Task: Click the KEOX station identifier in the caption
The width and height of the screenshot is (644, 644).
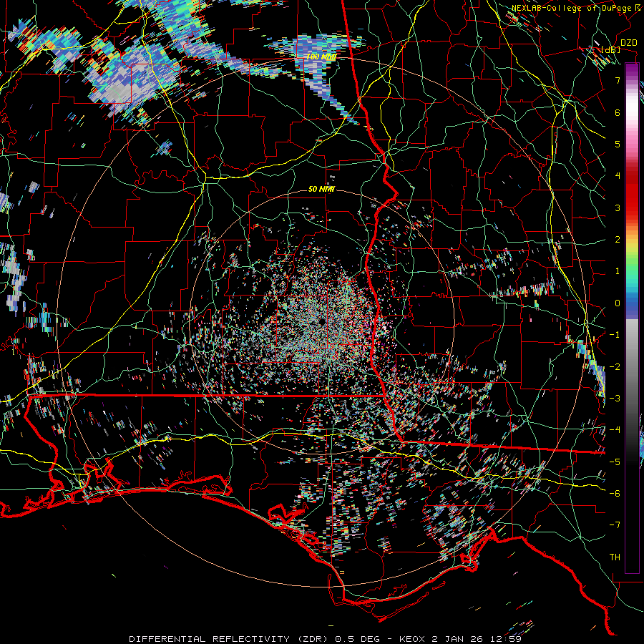Action: [x=413, y=639]
